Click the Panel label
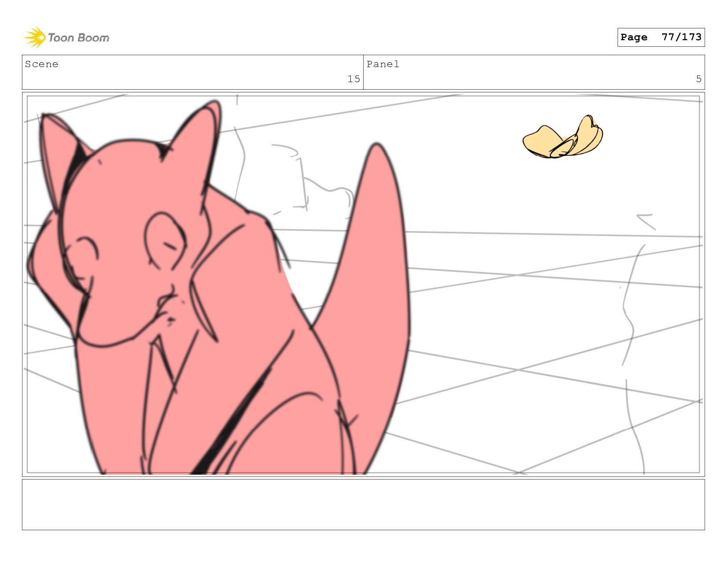728x563 pixels. [383, 64]
